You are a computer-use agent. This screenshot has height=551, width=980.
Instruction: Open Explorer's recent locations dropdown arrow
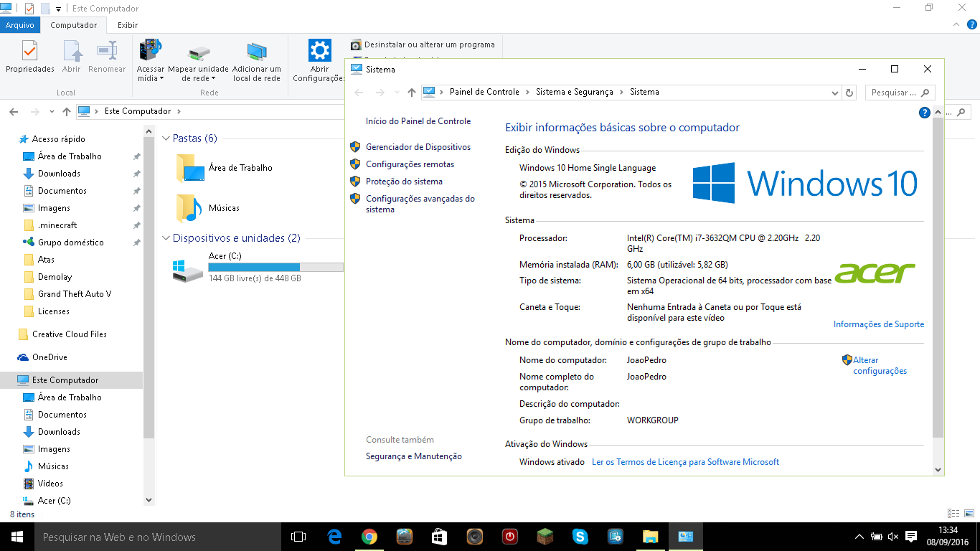pos(52,112)
